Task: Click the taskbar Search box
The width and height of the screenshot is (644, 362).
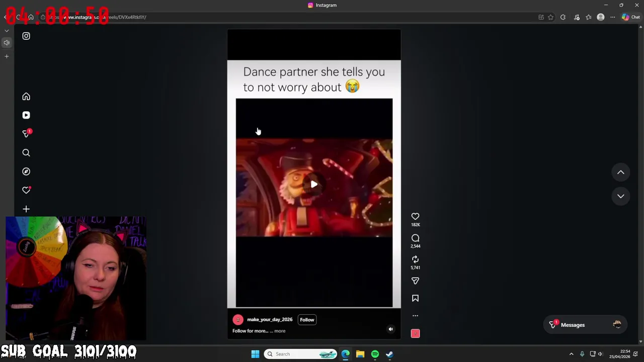Action: pos(300,354)
